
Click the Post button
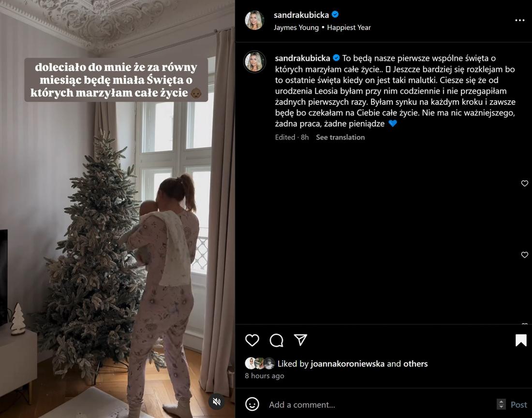[519, 404]
